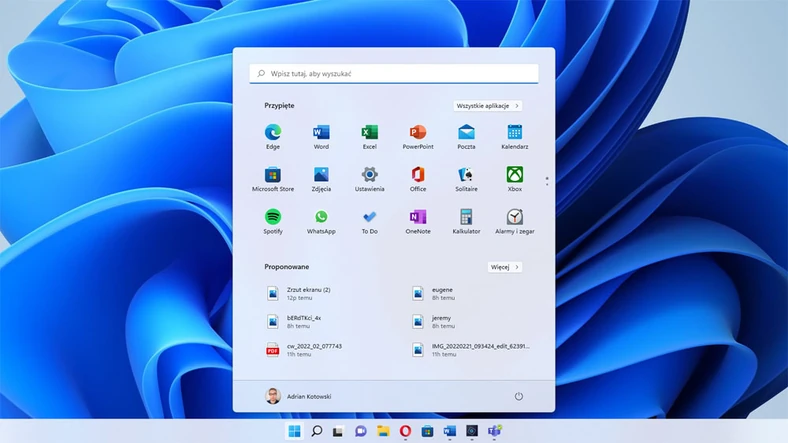Open the pinned Excel app

pyautogui.click(x=369, y=137)
